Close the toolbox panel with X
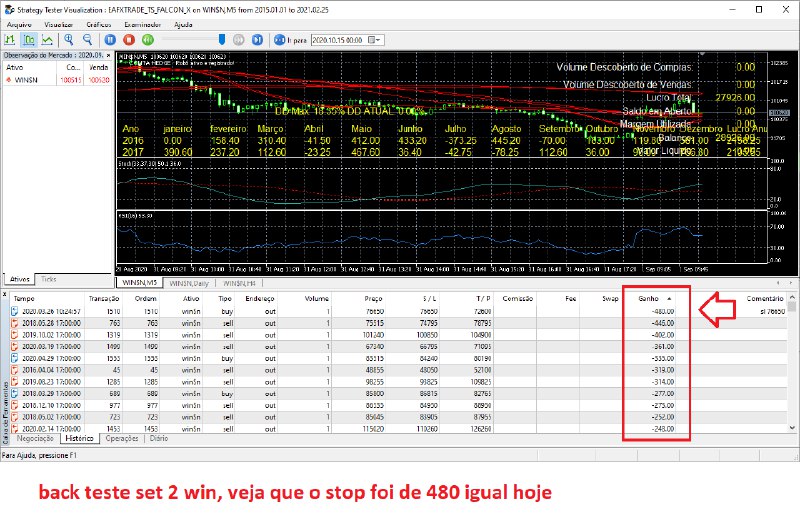This screenshot has width=800, height=514. (x=4, y=293)
